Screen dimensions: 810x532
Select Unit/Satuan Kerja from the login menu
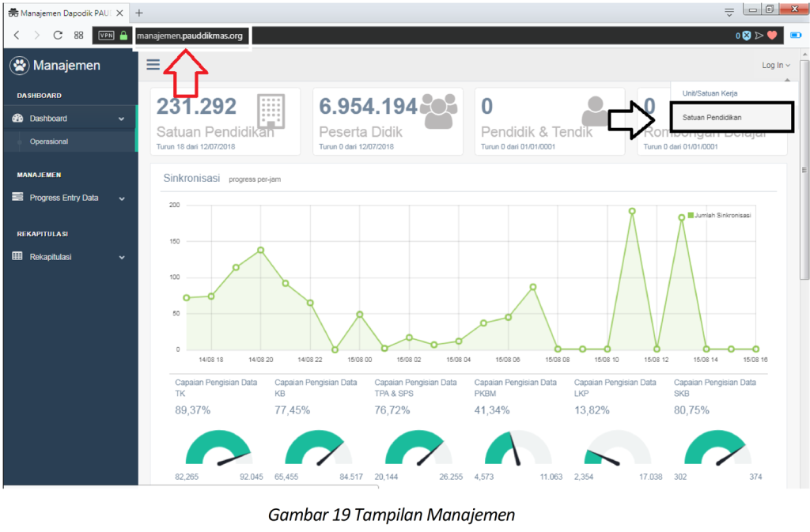[x=710, y=93]
